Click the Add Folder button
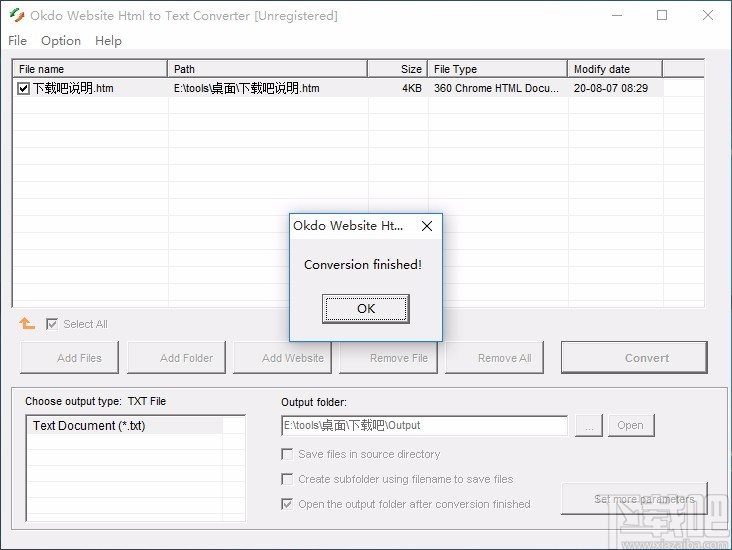The height and width of the screenshot is (550, 732). pyautogui.click(x=176, y=358)
